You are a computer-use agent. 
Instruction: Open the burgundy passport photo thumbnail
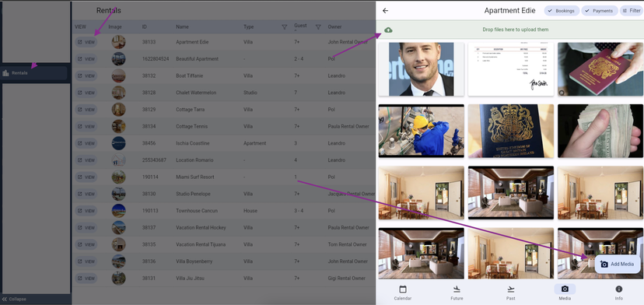click(600, 69)
